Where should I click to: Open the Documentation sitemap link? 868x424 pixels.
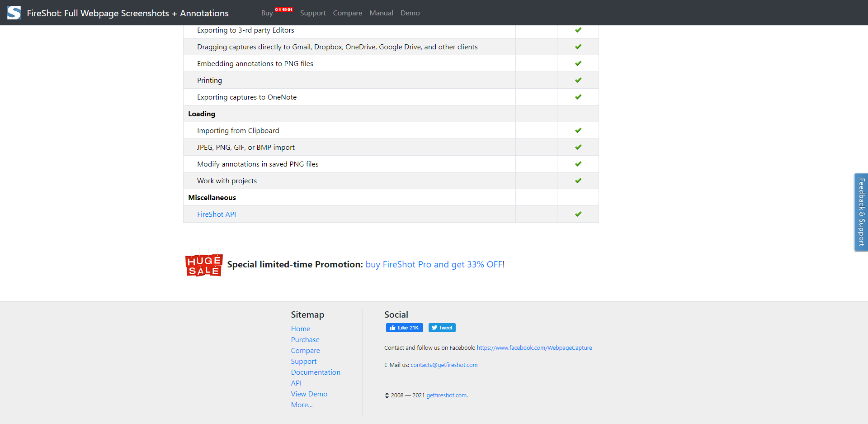click(x=316, y=372)
